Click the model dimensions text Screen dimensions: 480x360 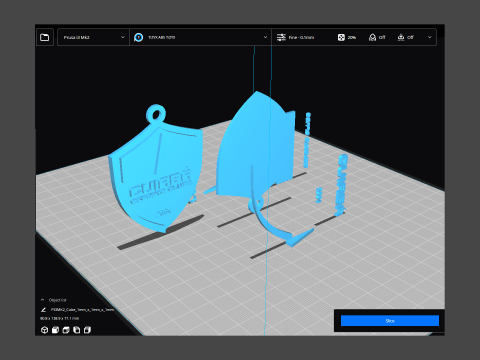[x=60, y=318]
